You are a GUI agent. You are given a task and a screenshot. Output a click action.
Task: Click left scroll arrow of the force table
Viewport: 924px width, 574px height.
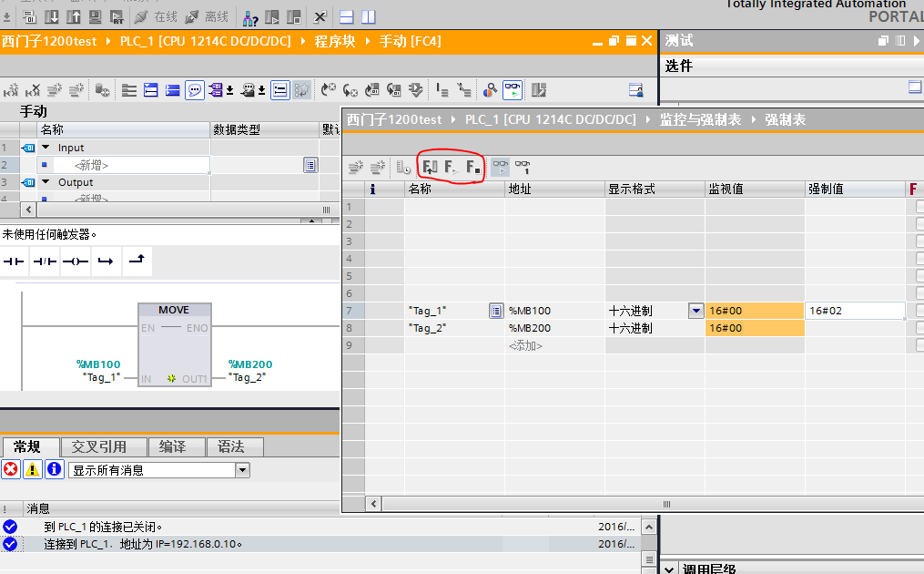coord(373,504)
